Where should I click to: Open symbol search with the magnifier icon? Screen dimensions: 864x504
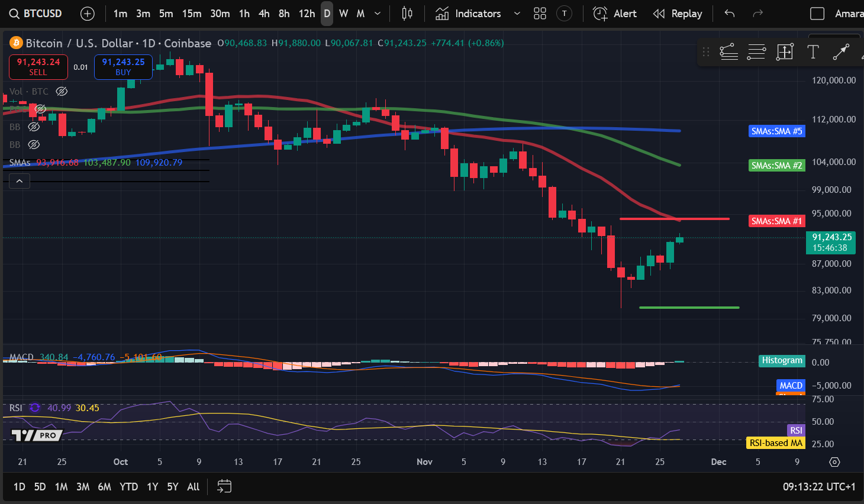pyautogui.click(x=14, y=13)
